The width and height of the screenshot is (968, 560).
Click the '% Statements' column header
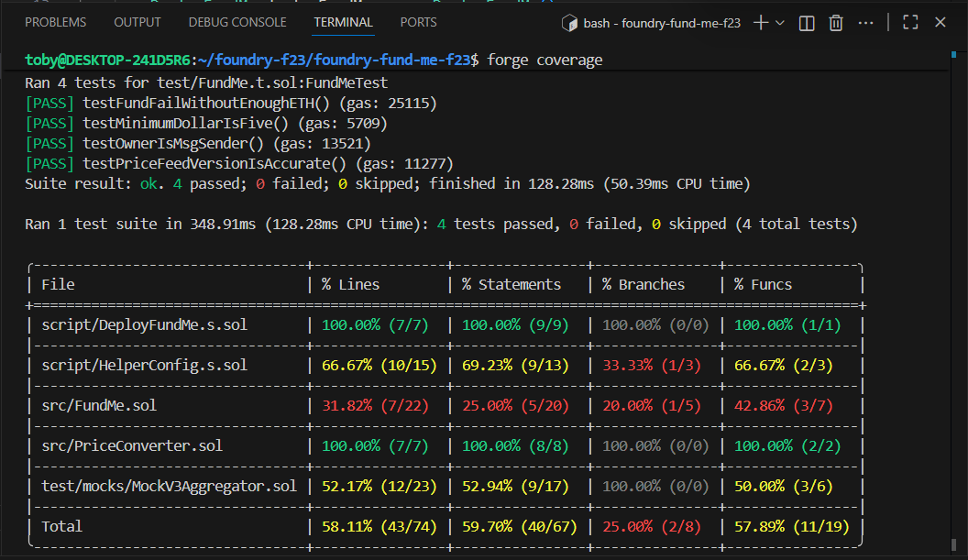[x=511, y=285]
